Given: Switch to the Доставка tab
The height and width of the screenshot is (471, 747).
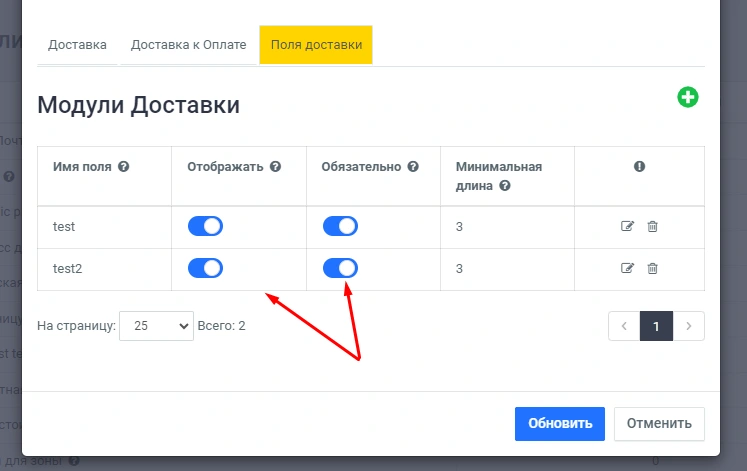Looking at the screenshot, I should (x=77, y=45).
